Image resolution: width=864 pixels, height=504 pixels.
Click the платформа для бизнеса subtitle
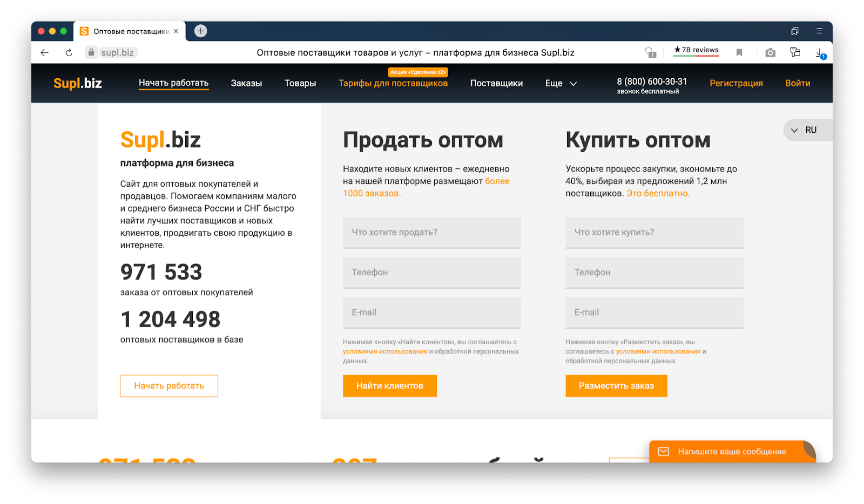[177, 163]
